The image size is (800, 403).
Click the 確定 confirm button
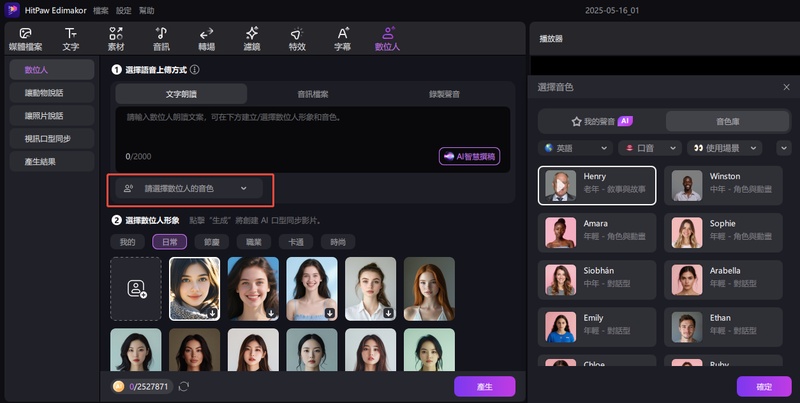coord(764,387)
